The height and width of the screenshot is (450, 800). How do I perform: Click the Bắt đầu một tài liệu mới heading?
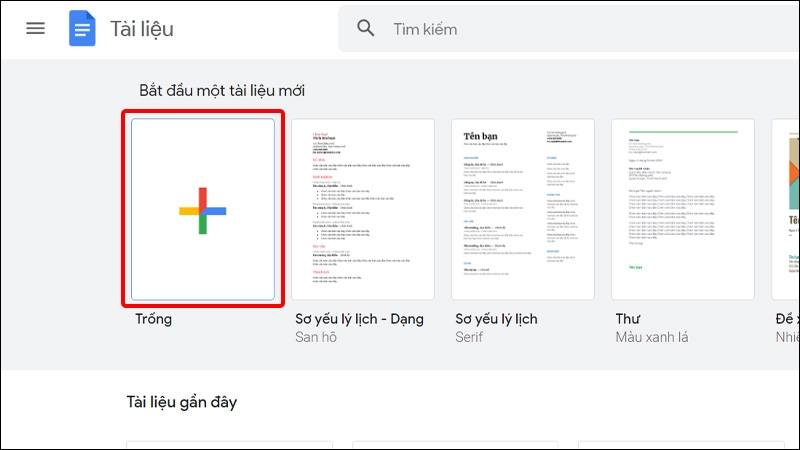[x=222, y=91]
